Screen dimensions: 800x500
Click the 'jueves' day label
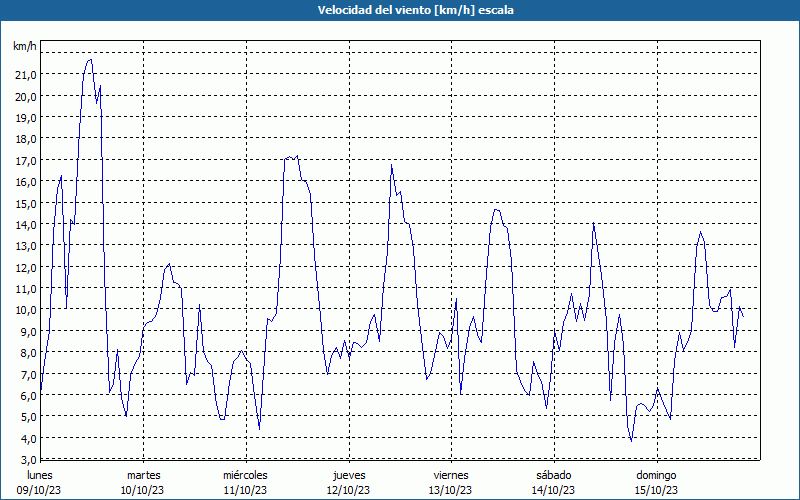point(349,476)
